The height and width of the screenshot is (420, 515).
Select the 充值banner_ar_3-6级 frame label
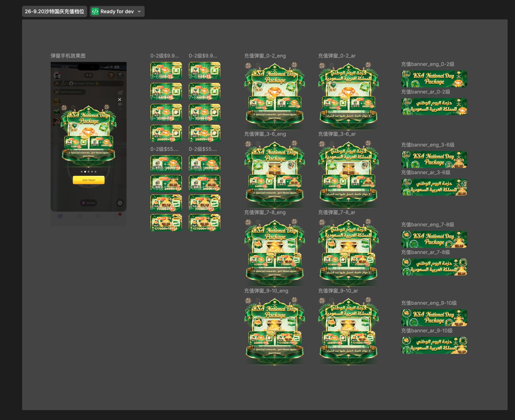tap(426, 173)
